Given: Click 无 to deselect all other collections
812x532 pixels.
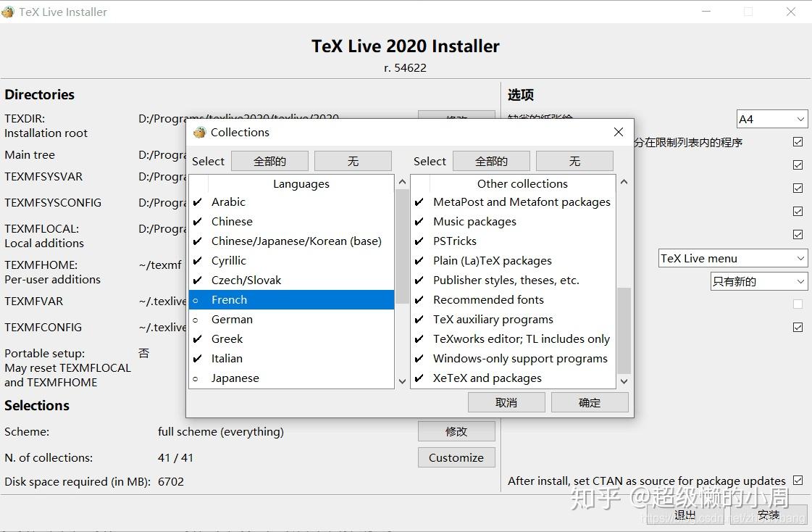Looking at the screenshot, I should (x=574, y=160).
